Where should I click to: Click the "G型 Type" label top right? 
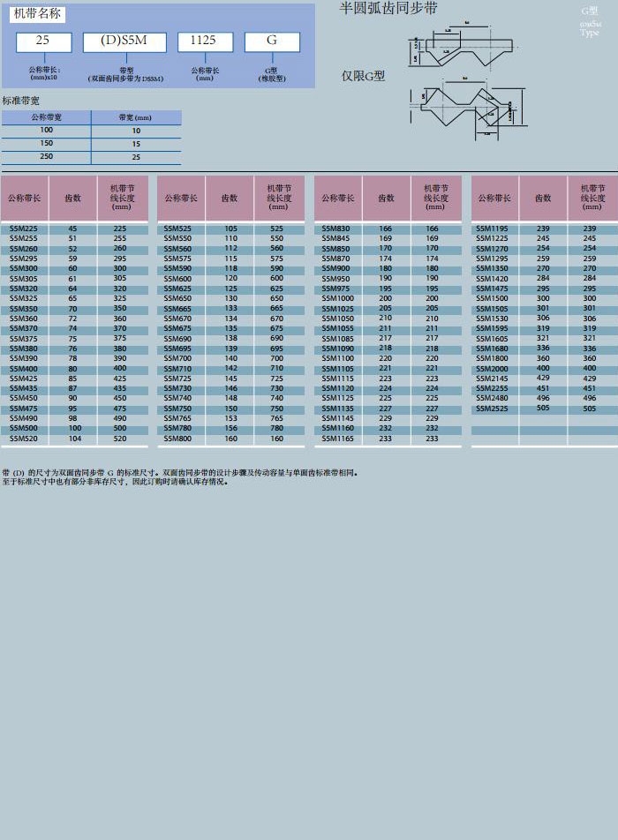click(x=590, y=22)
